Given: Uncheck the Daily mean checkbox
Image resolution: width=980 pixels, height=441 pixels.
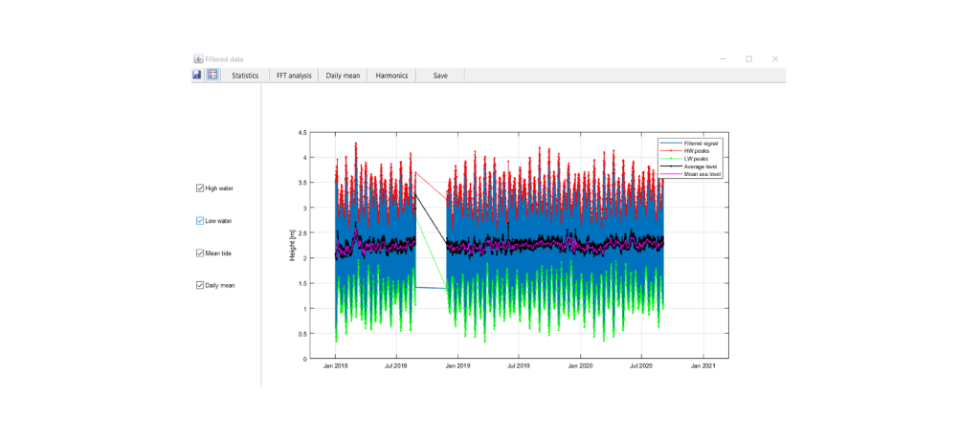Looking at the screenshot, I should coord(200,285).
